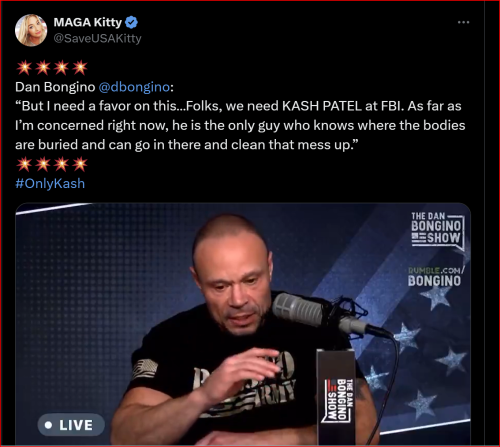The width and height of the screenshot is (500, 447).
Task: Open the @SaveUSAKitty handle link
Action: tap(97, 38)
